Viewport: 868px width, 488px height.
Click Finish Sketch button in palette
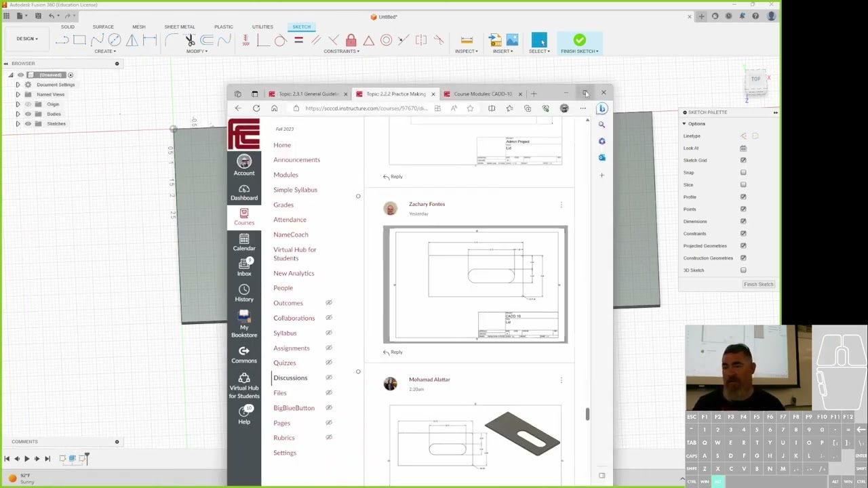click(758, 284)
